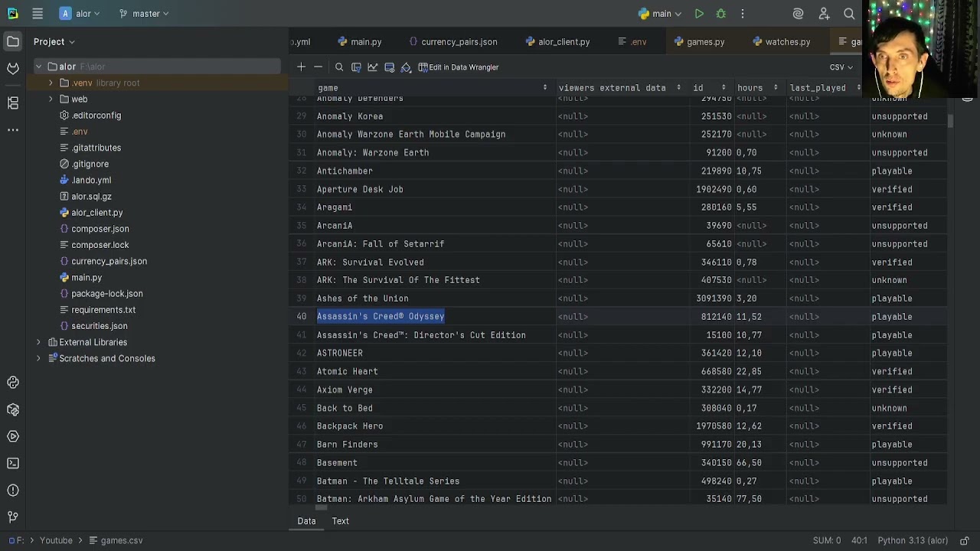Collapse the alor root folder
980x551 pixels.
pos(38,67)
